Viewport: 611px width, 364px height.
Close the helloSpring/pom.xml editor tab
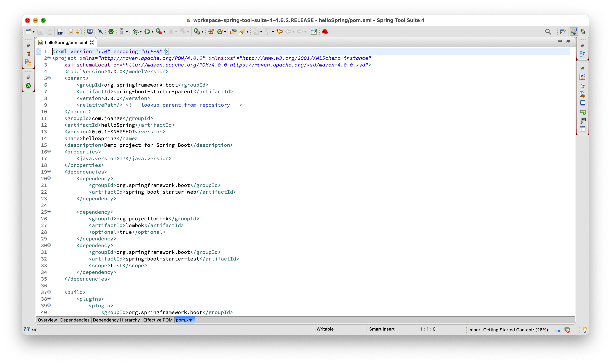click(x=92, y=42)
